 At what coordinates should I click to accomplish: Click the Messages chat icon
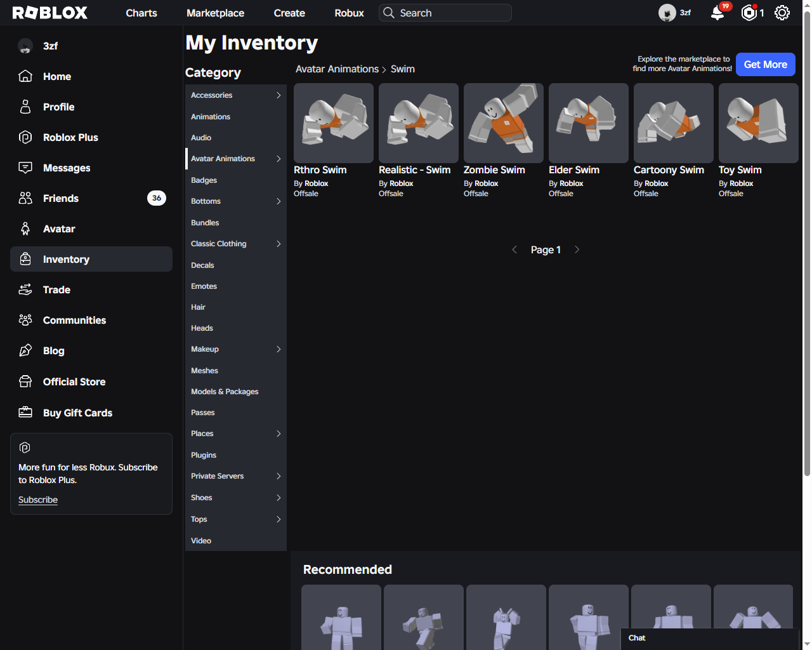[25, 168]
